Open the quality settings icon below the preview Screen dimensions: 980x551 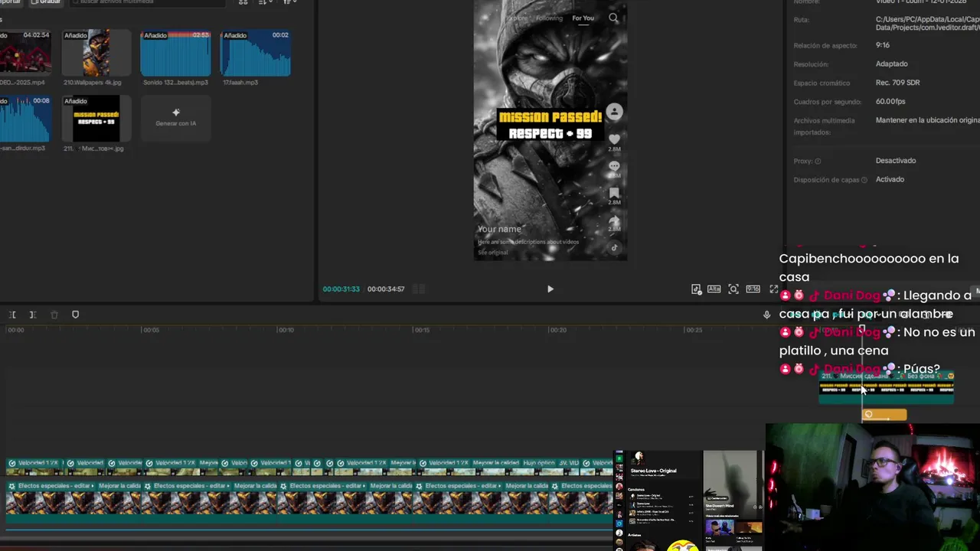point(696,289)
